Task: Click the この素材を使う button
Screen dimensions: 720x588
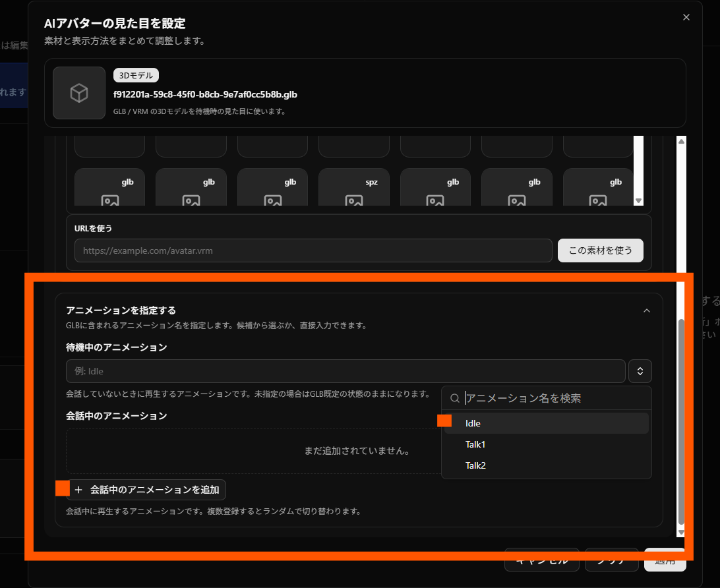Action: coord(600,250)
